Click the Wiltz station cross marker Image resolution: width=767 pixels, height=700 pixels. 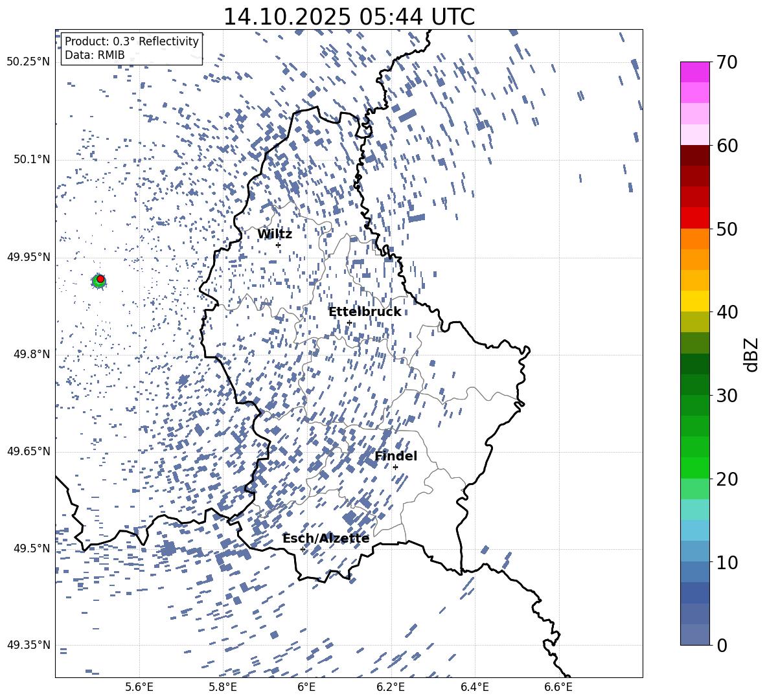point(278,245)
